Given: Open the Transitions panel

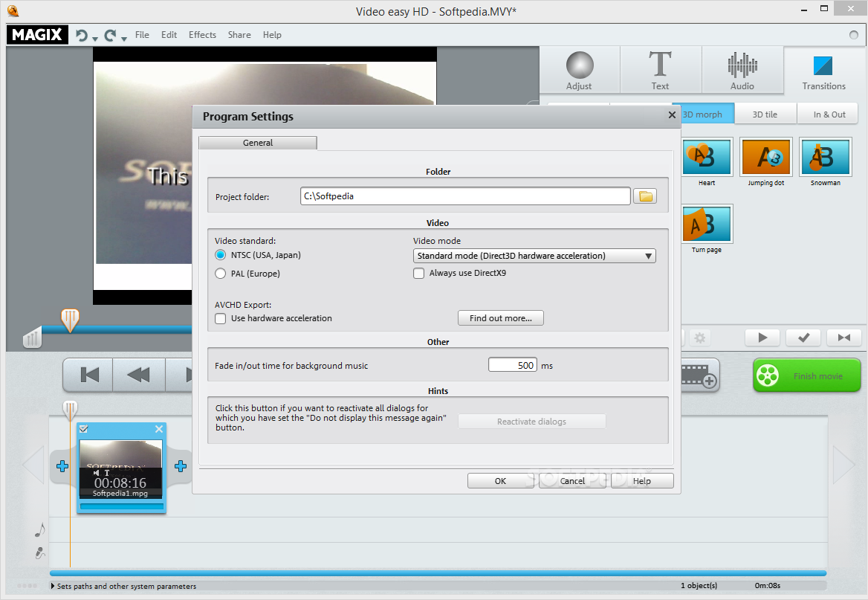Looking at the screenshot, I should (x=823, y=70).
